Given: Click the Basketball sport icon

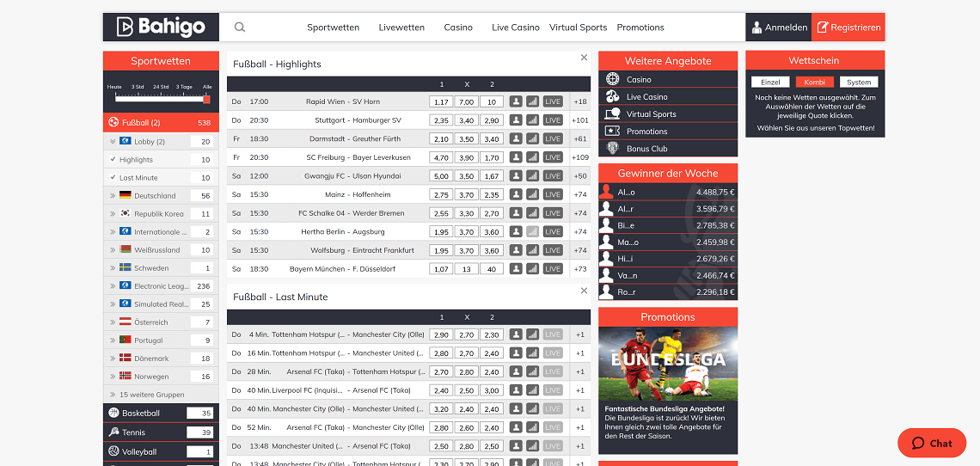Looking at the screenshot, I should (x=113, y=413).
